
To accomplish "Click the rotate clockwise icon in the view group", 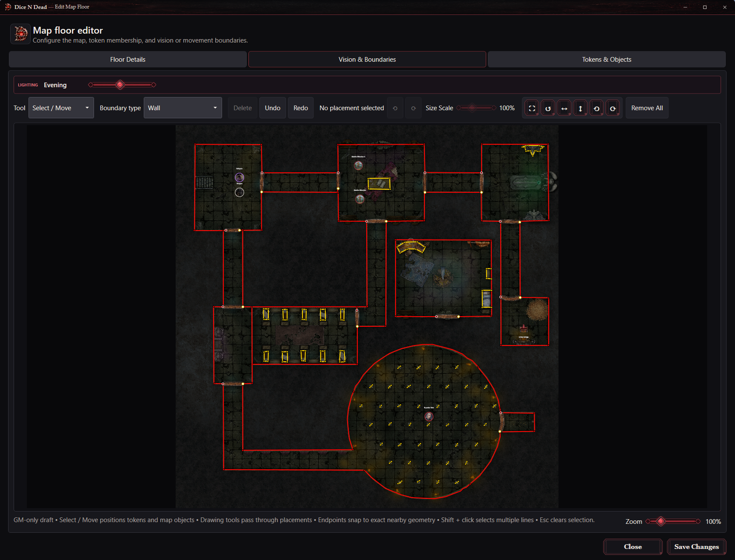I will click(x=612, y=108).
